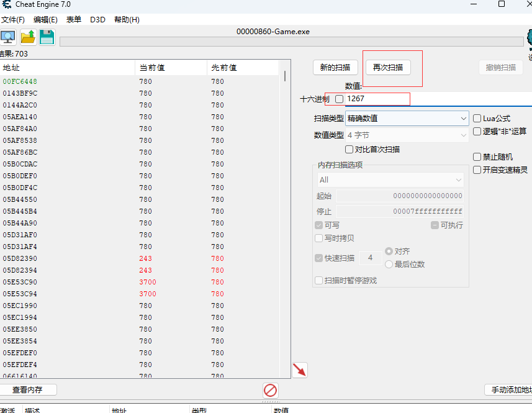Viewport: 532px width, 413px height.
Task: Check the 扫描时暂停游戏 option
Action: pos(318,280)
